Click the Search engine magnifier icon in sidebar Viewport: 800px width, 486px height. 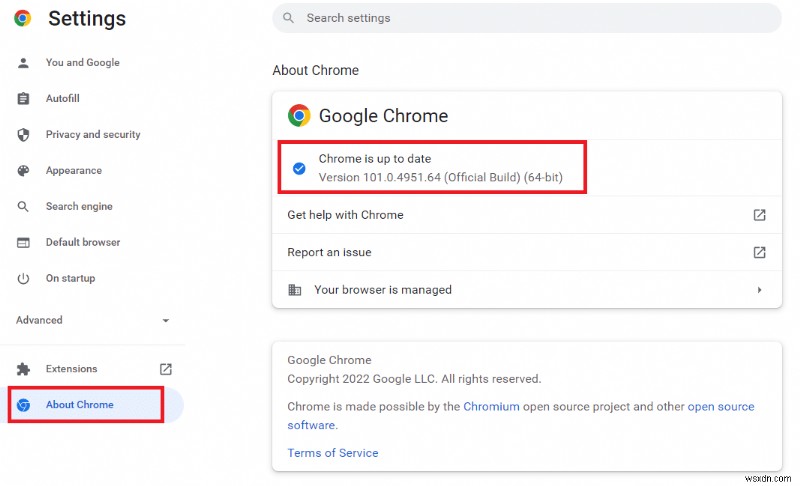pos(23,207)
